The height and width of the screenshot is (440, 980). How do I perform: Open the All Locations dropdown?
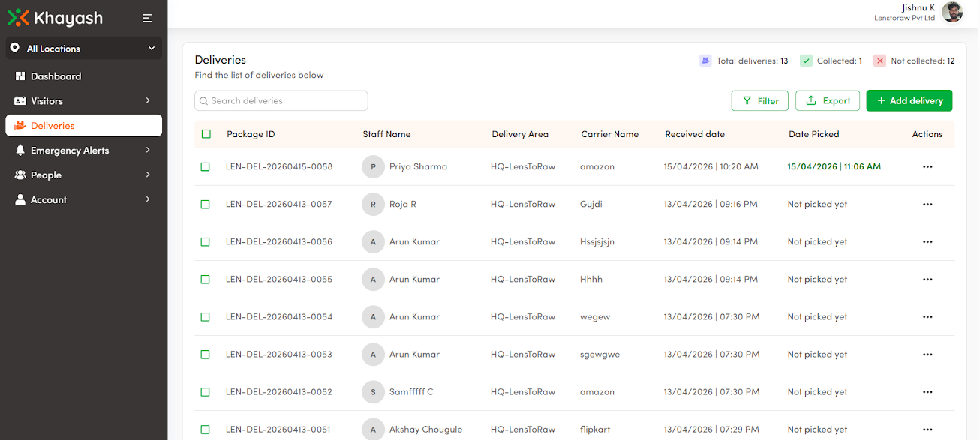tap(83, 49)
